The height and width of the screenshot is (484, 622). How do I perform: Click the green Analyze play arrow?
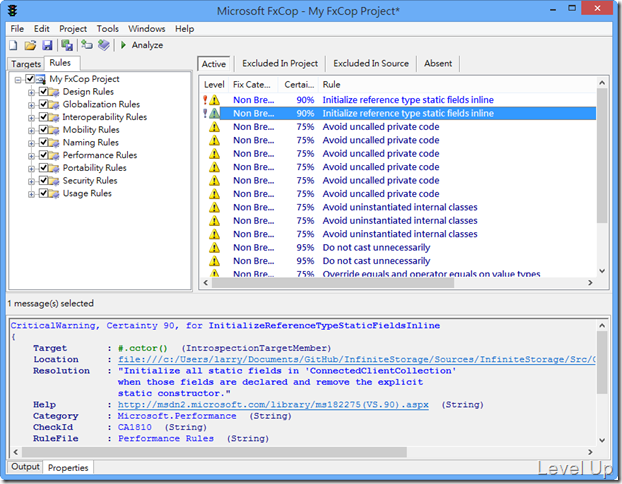(123, 45)
